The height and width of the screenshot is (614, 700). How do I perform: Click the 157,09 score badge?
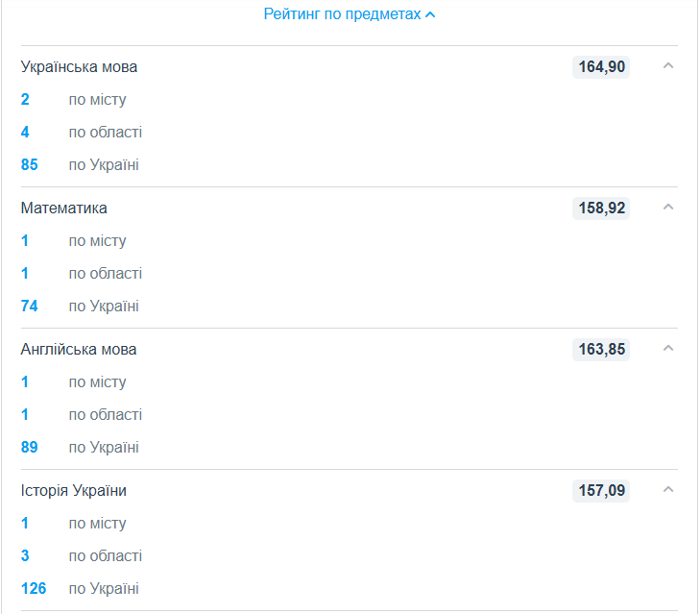tap(601, 491)
